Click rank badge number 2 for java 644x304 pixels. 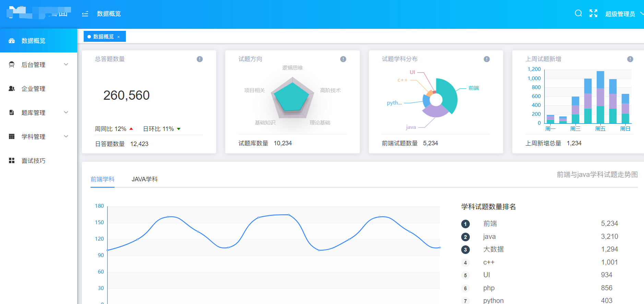(465, 237)
